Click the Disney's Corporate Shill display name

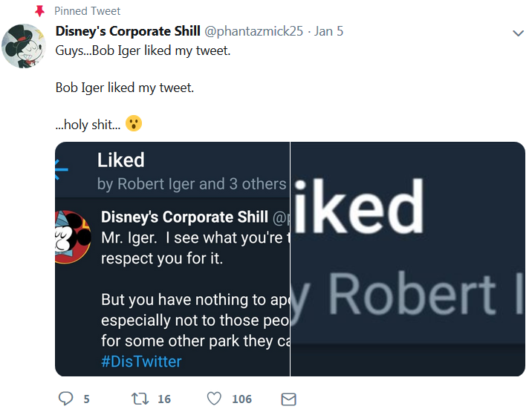pos(128,31)
